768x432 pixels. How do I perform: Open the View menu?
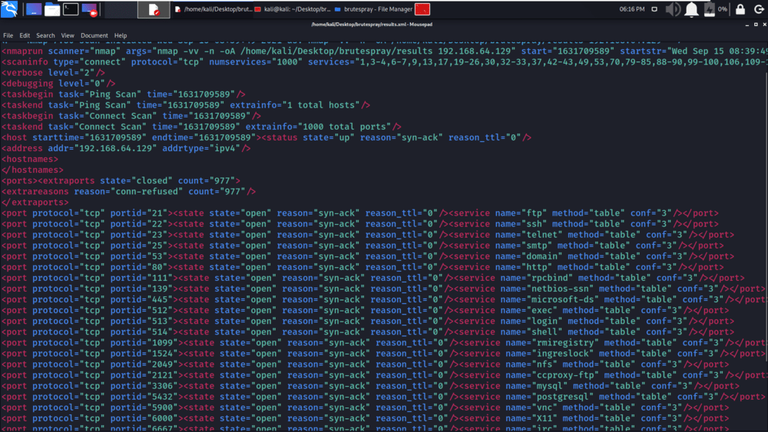68,35
